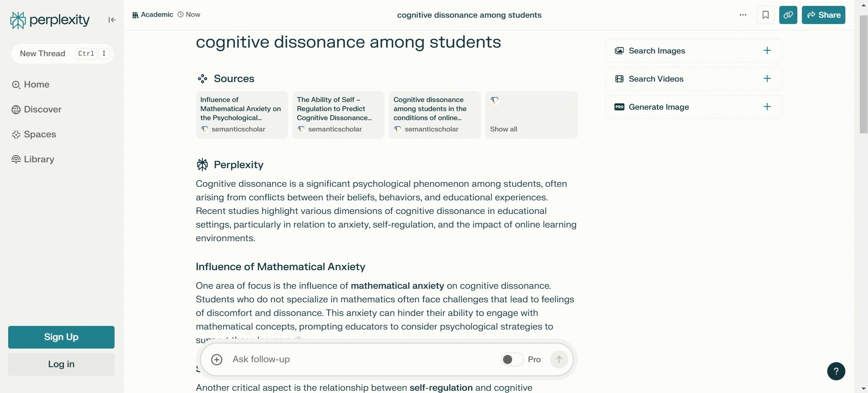Screen dimensions: 868x393
Task: Expand Generate Image with the plus
Action: pos(767,107)
